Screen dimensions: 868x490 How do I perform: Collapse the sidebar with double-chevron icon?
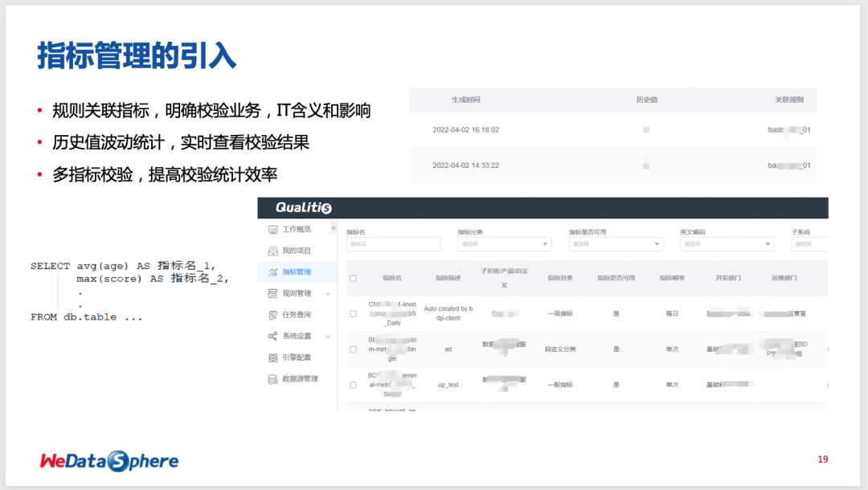(334, 228)
